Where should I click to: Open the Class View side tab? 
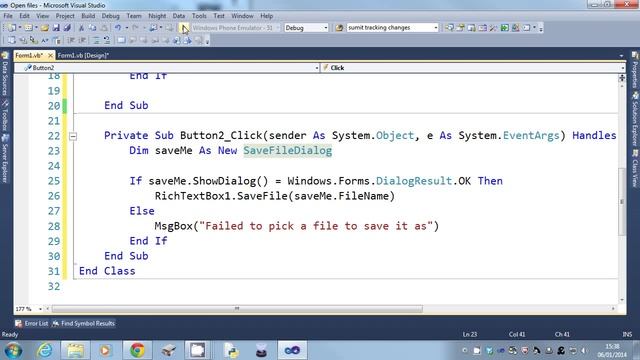635,169
